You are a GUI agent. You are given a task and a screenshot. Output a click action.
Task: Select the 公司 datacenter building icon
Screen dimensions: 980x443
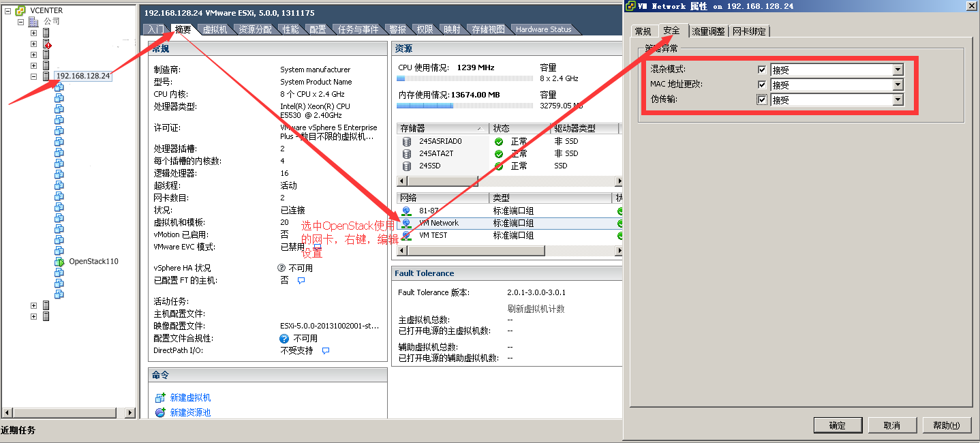point(33,22)
